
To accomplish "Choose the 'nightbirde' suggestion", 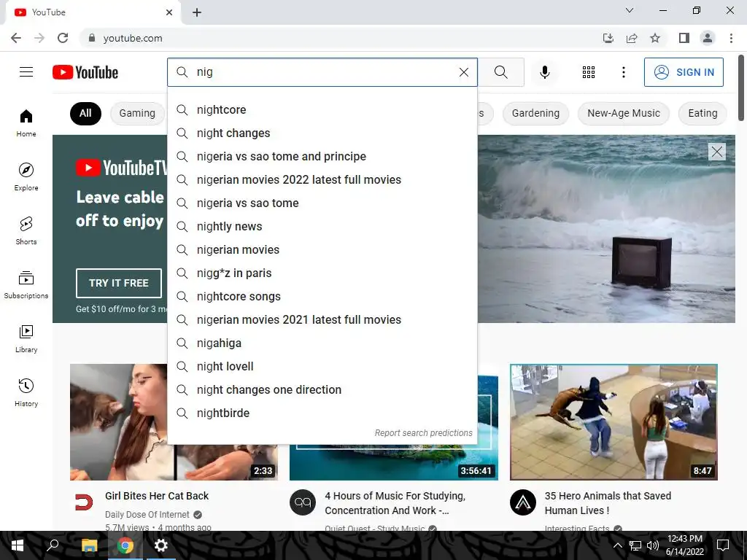I will tap(322, 413).
